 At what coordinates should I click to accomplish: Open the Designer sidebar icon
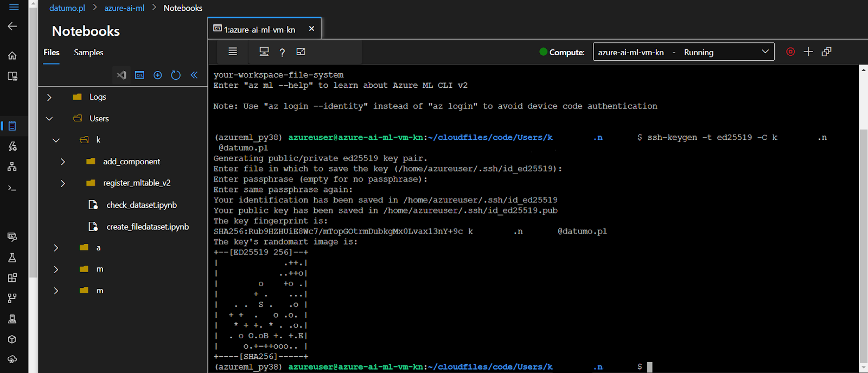pyautogui.click(x=12, y=166)
